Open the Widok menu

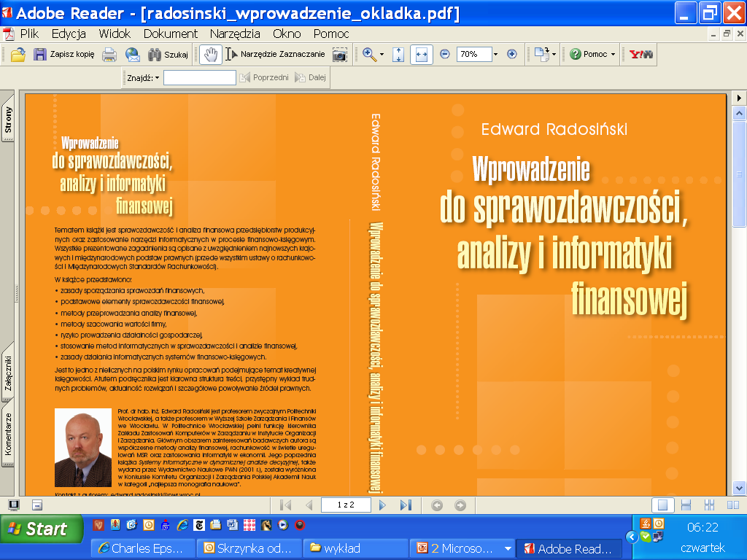[x=115, y=34]
